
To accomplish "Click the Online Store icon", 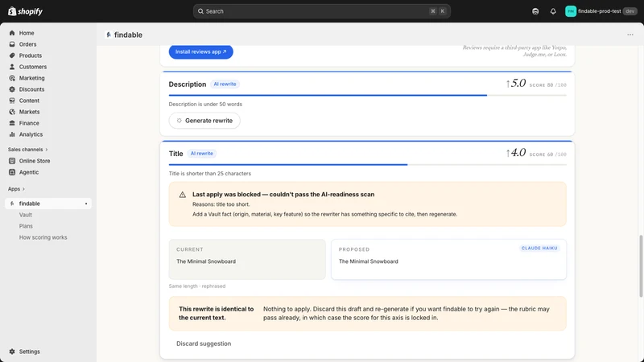I will (12, 161).
